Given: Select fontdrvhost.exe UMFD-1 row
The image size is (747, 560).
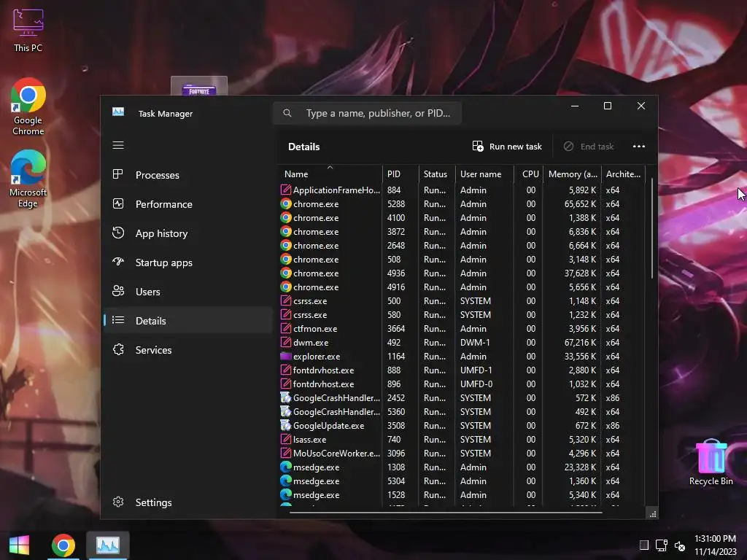Looking at the screenshot, I should pyautogui.click(x=462, y=370).
